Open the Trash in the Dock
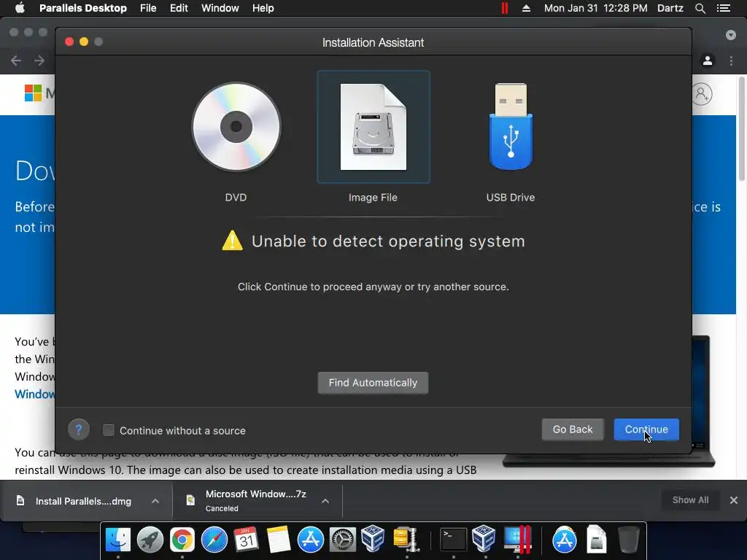This screenshot has width=747, height=560. click(628, 540)
